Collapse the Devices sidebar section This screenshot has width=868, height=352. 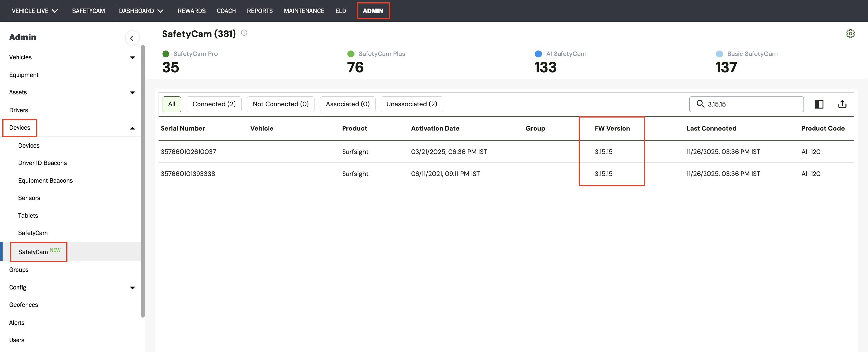point(133,128)
